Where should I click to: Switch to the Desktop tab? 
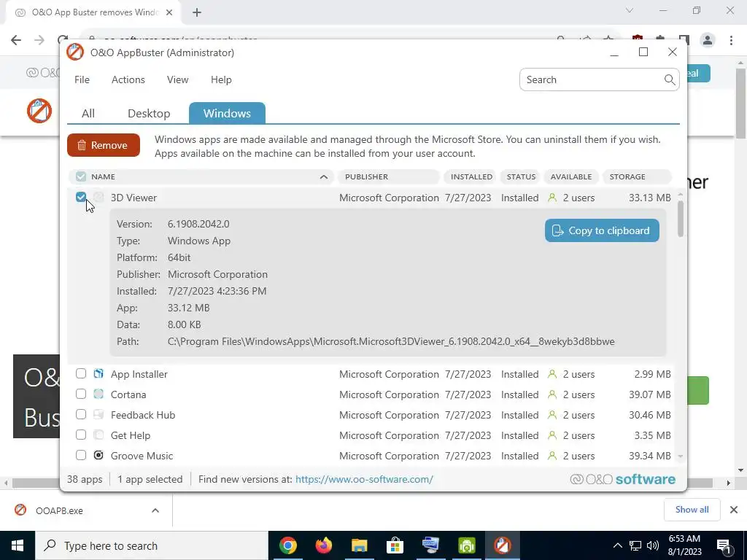click(x=149, y=113)
